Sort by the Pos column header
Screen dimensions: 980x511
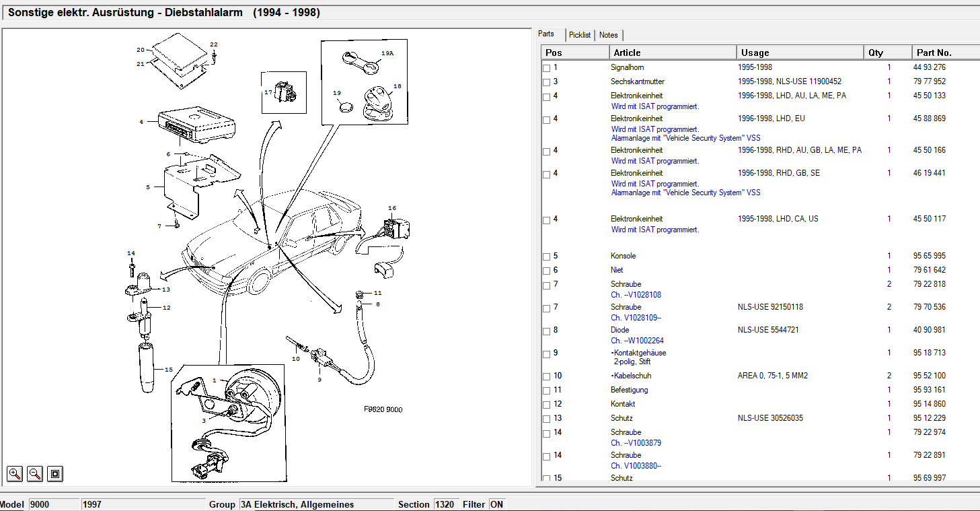click(x=575, y=53)
